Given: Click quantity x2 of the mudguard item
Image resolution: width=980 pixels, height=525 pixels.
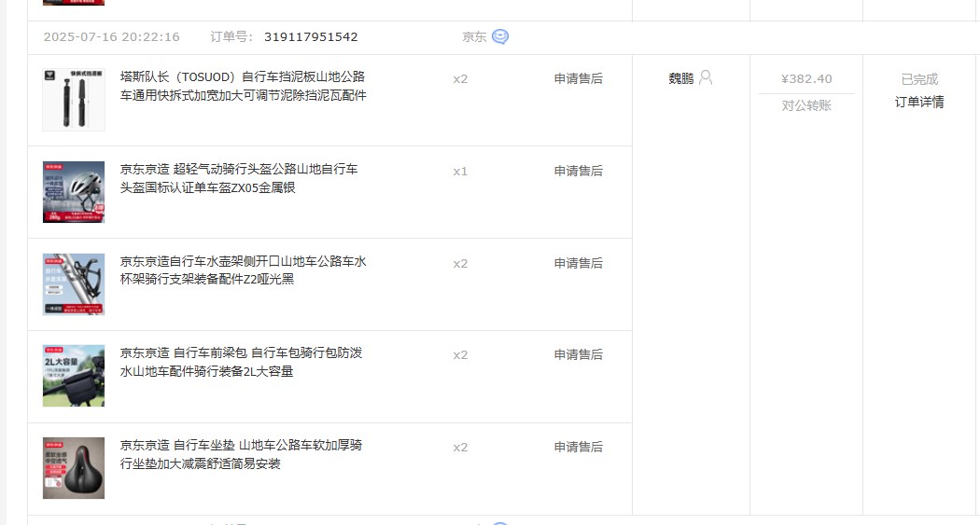Looking at the screenshot, I should (460, 79).
